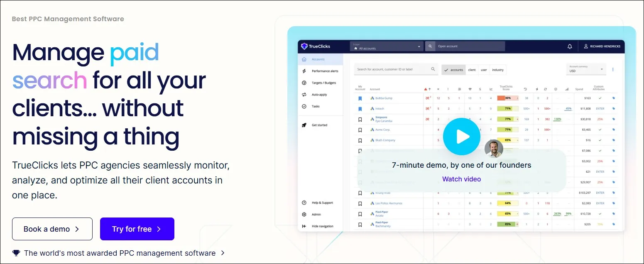Switch to the industry filter tab
This screenshot has height=264, width=644.
tap(498, 70)
